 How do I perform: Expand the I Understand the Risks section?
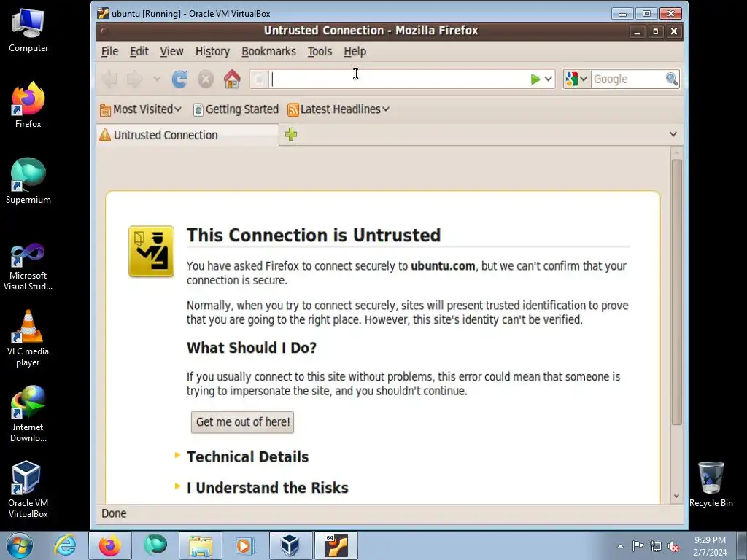tap(267, 488)
